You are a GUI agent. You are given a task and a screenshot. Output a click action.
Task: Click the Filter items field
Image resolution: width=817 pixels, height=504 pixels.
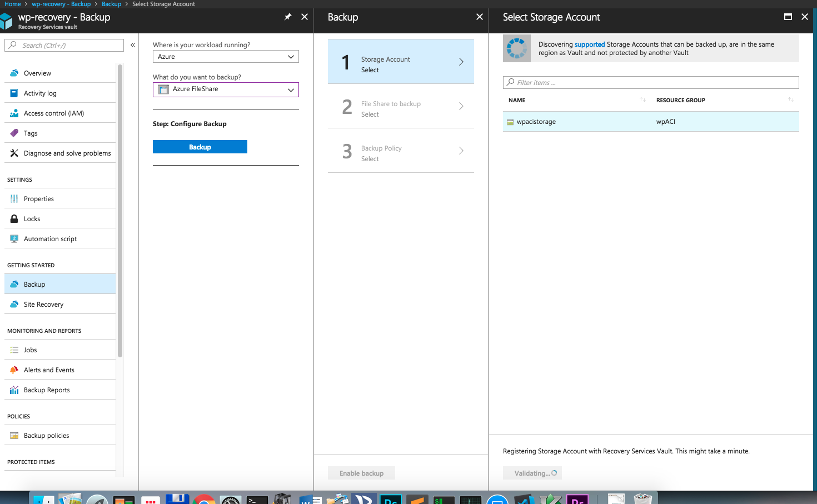651,82
